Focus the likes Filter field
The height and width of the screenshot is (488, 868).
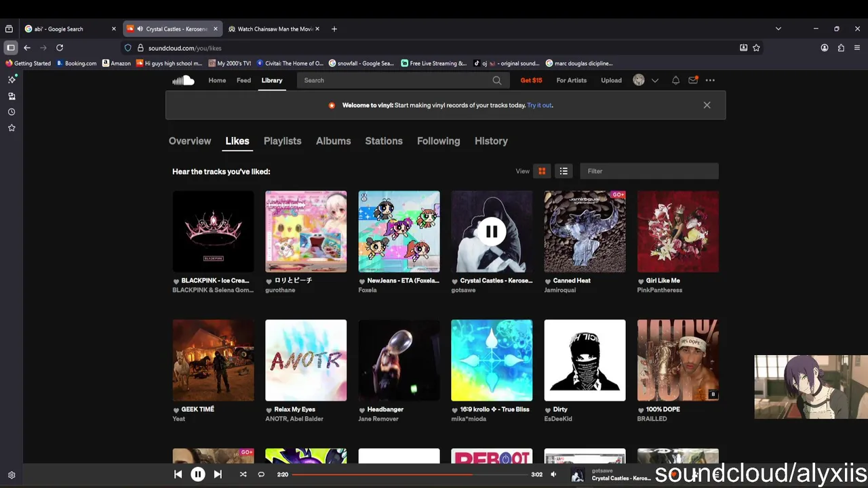click(x=649, y=171)
